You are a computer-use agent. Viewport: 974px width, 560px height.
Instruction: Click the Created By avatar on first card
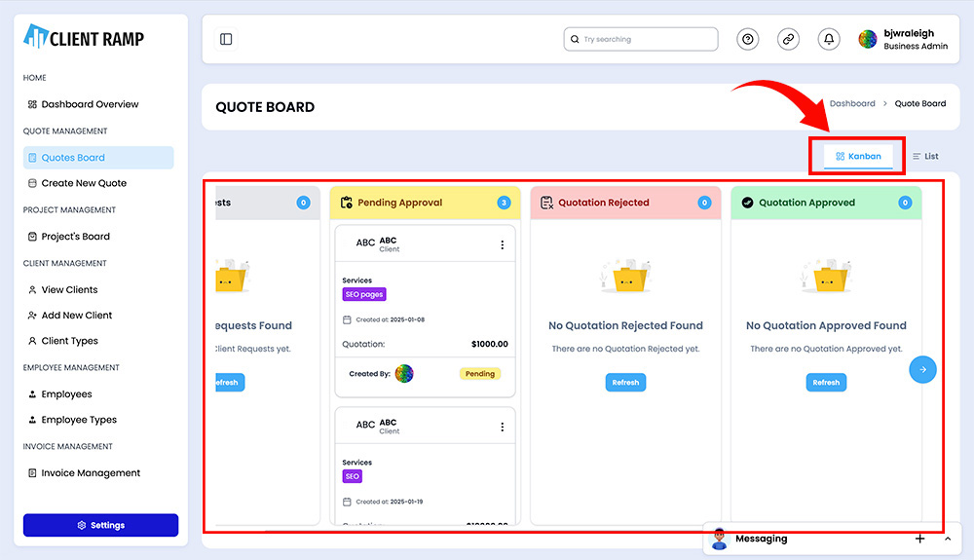click(x=404, y=374)
